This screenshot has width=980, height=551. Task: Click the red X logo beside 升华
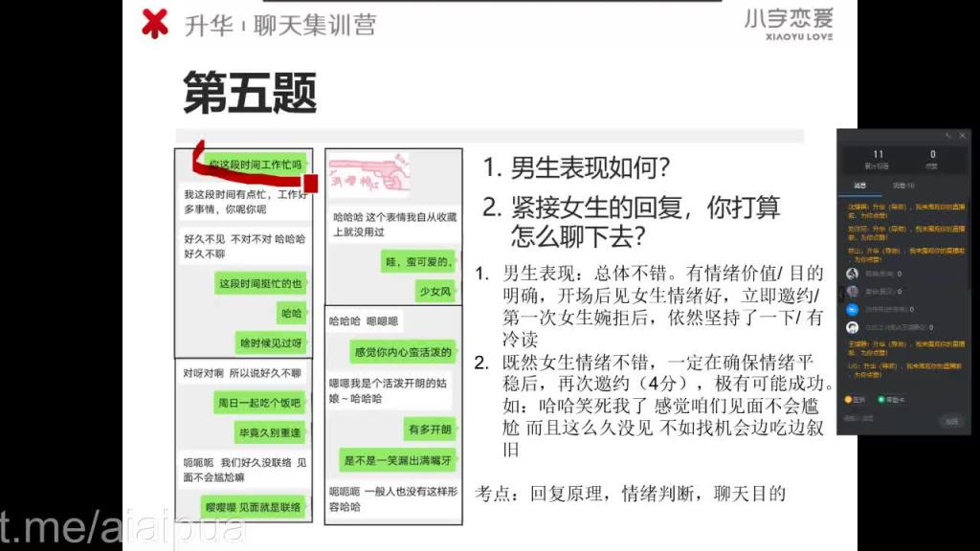tap(154, 24)
